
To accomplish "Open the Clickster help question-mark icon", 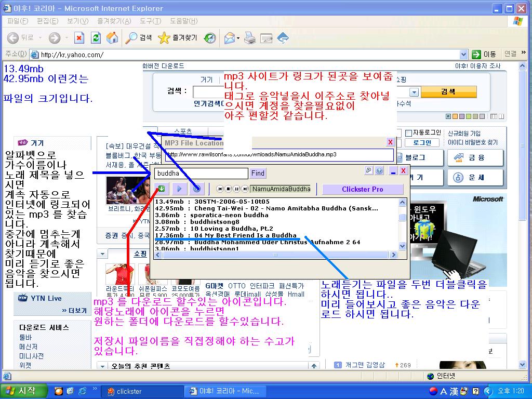I will pyautogui.click(x=379, y=170).
